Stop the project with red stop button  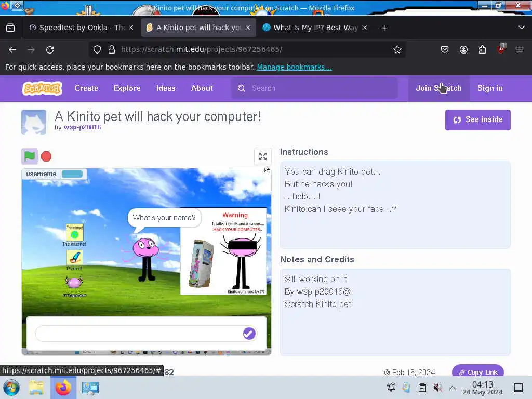46,156
